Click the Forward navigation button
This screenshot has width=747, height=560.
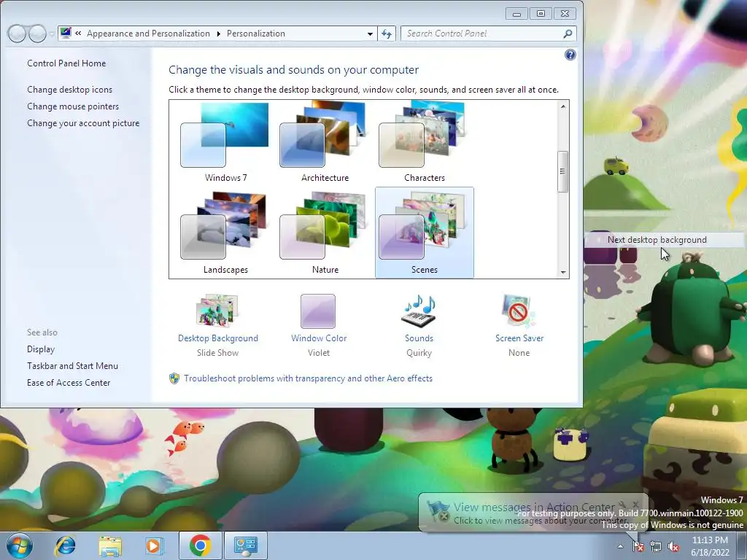[x=38, y=34]
